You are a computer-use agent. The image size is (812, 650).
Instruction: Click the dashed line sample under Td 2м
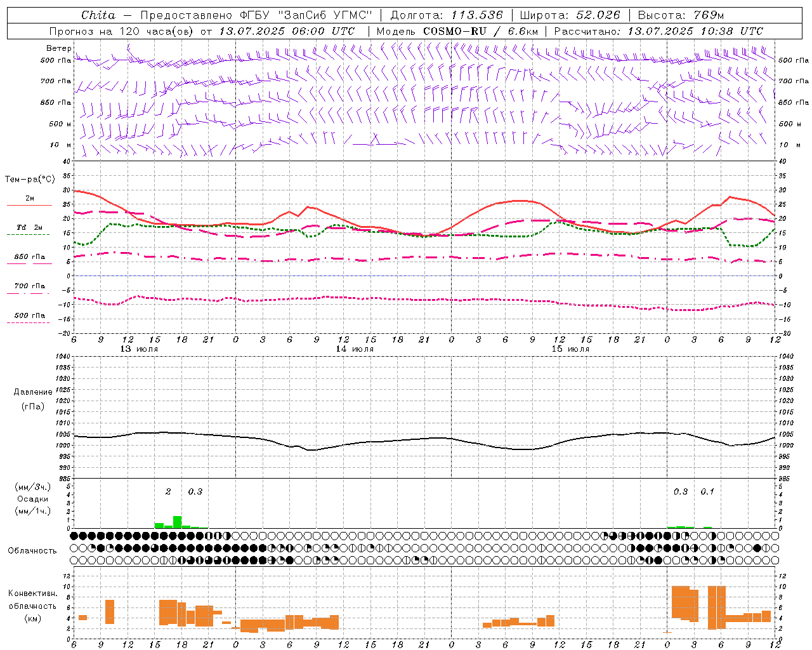(x=28, y=235)
